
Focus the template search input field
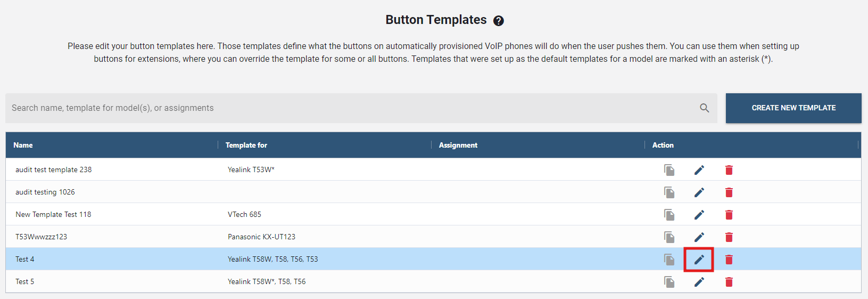coord(351,108)
